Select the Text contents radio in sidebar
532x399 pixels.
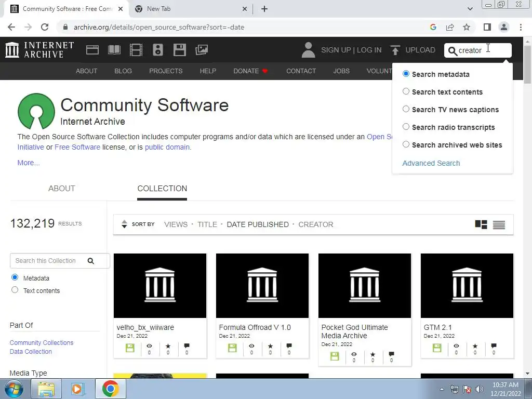(x=15, y=290)
